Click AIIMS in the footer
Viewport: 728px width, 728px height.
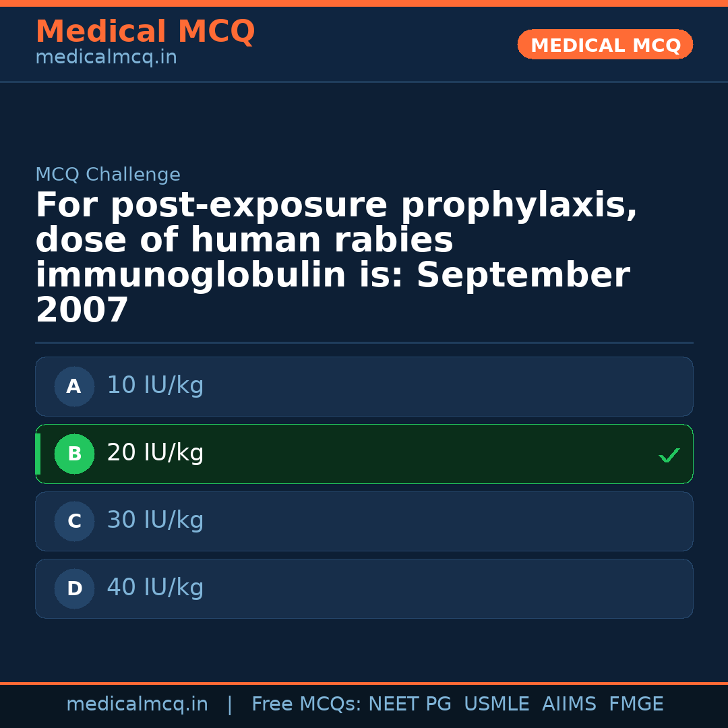point(569,704)
